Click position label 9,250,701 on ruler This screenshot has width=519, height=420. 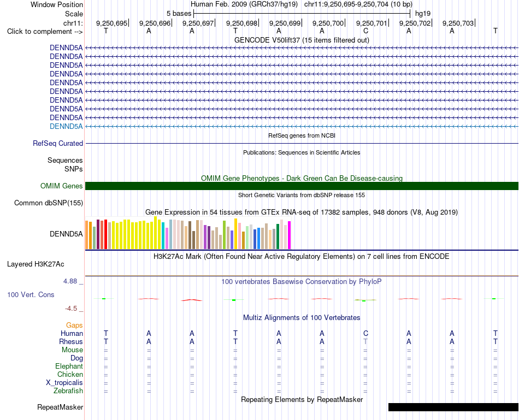[x=371, y=23]
